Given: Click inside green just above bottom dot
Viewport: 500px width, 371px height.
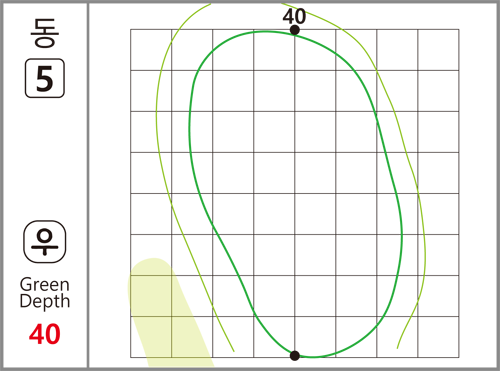Looking at the screenshot, I should click(295, 342).
